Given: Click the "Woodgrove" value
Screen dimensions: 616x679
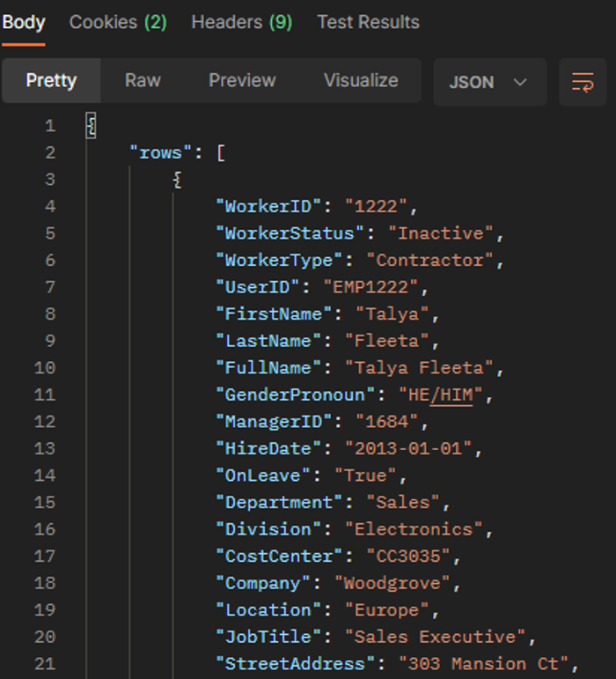Looking at the screenshot, I should [x=392, y=583].
